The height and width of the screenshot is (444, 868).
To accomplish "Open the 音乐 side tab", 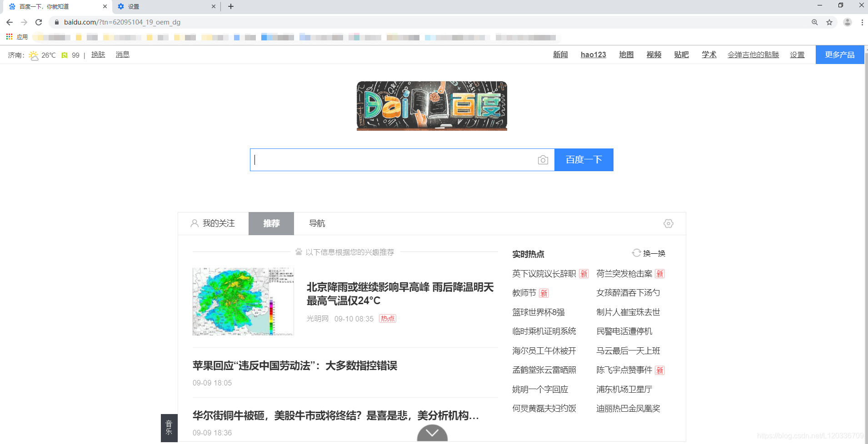I will point(169,428).
